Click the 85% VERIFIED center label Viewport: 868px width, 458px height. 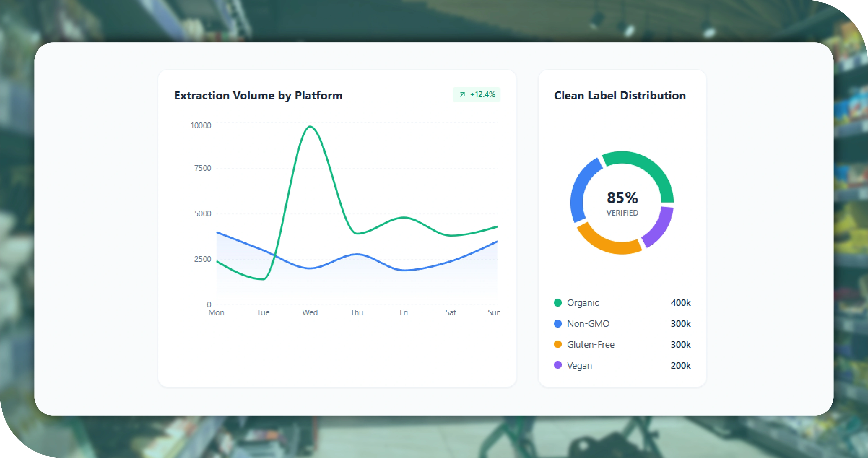[622, 202]
